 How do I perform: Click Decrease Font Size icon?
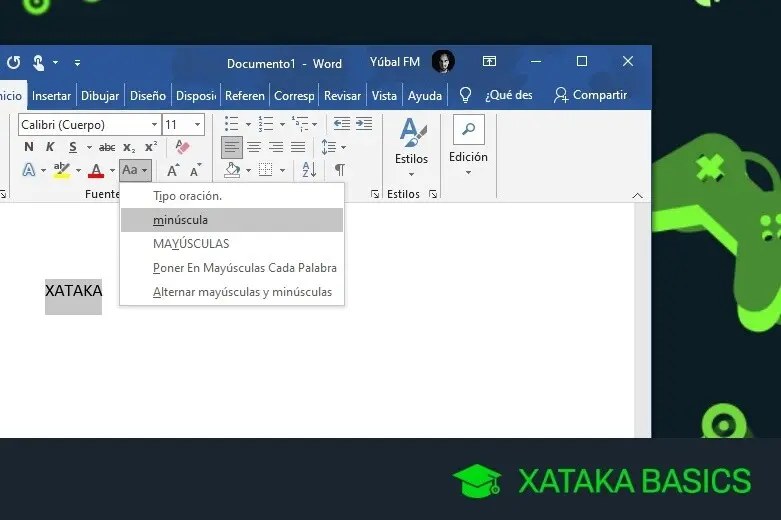point(196,170)
